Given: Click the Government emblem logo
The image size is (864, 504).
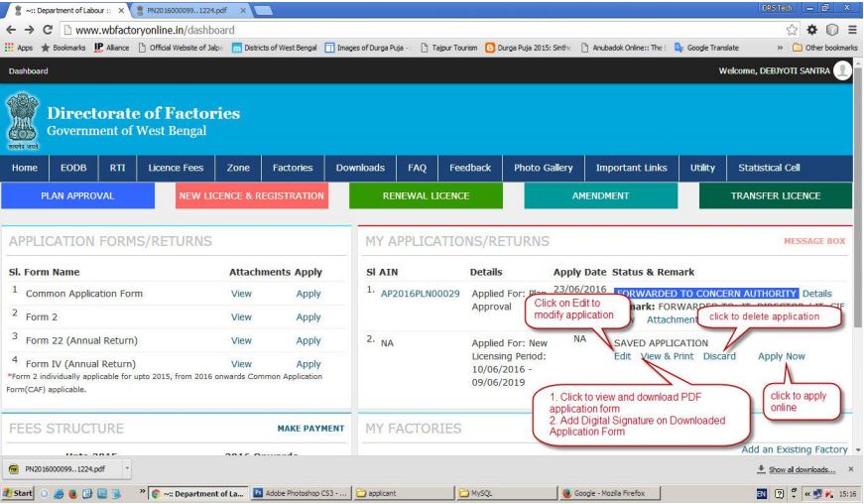Looking at the screenshot, I should point(22,122).
